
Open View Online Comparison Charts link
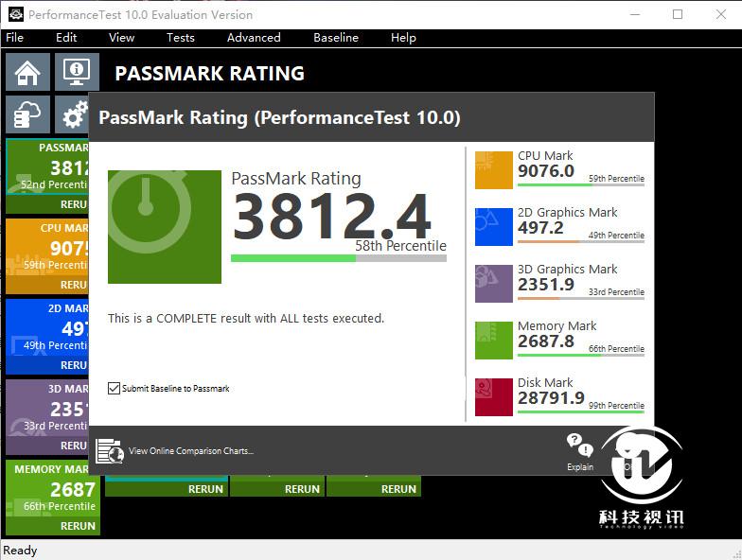pyautogui.click(x=191, y=451)
